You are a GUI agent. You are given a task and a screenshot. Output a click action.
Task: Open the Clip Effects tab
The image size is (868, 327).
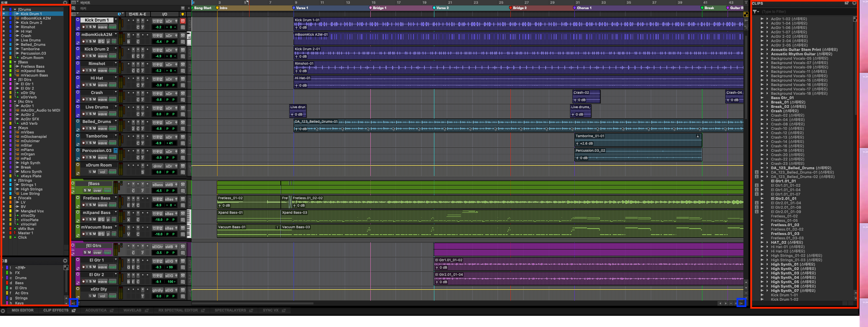(x=56, y=310)
